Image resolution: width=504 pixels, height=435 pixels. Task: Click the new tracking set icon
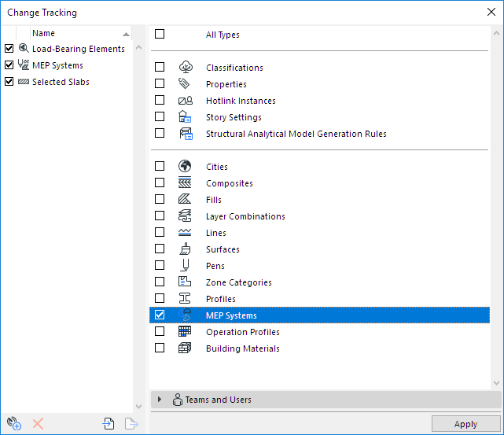13,424
